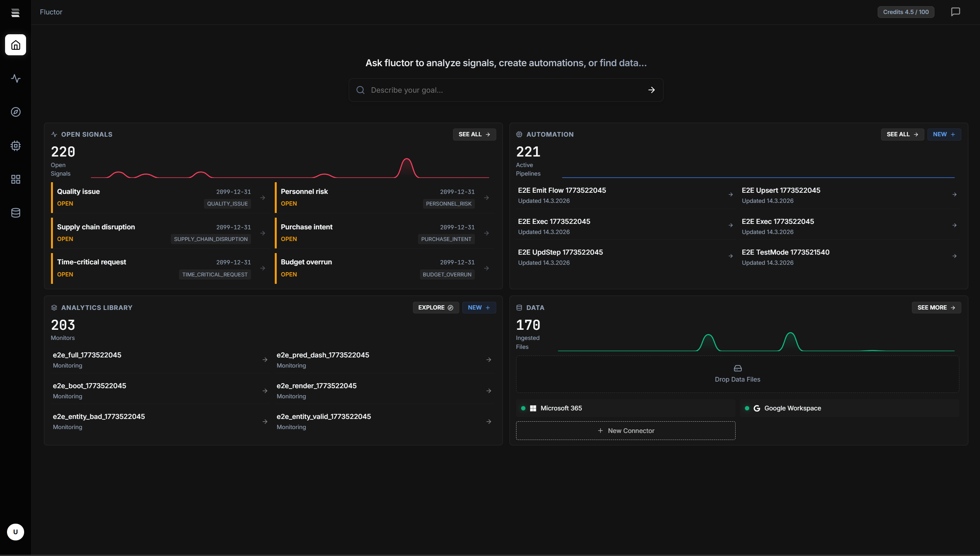The height and width of the screenshot is (556, 980).
Task: Click See More in the Data panel
Action: [x=936, y=308]
